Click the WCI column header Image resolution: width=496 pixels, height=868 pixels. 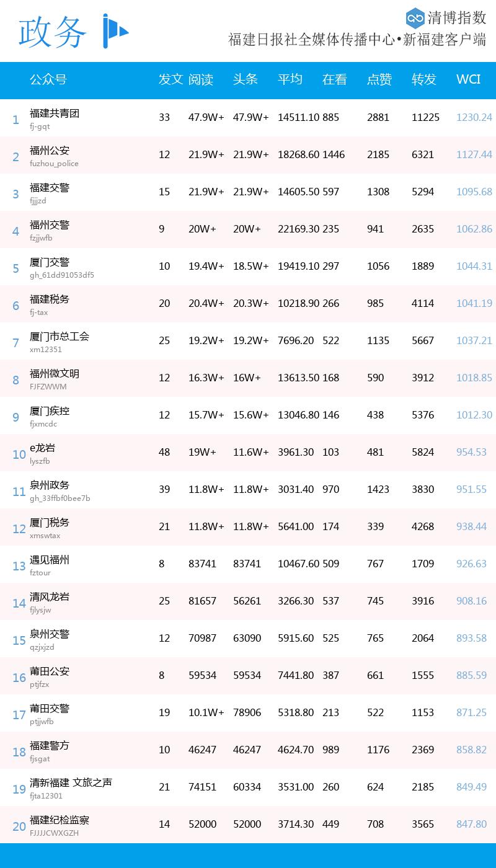click(x=468, y=79)
